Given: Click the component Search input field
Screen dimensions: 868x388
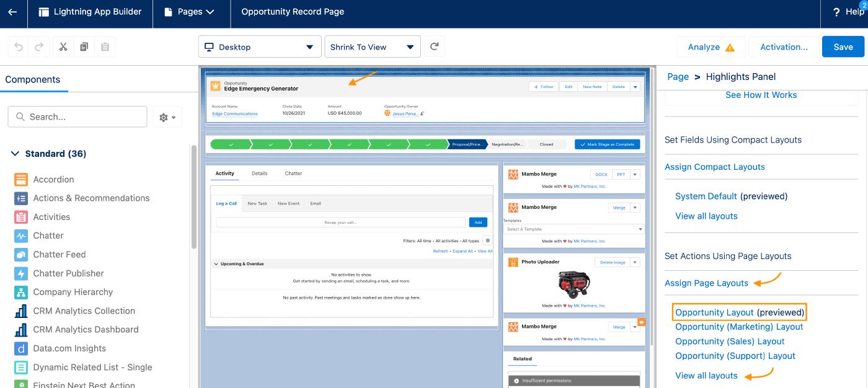Looking at the screenshot, I should pos(77,117).
